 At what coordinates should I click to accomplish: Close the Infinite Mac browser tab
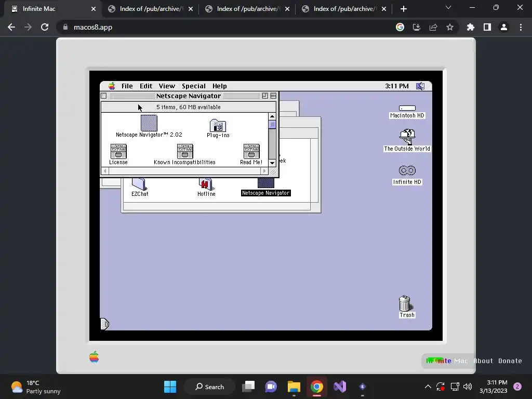pos(94,9)
